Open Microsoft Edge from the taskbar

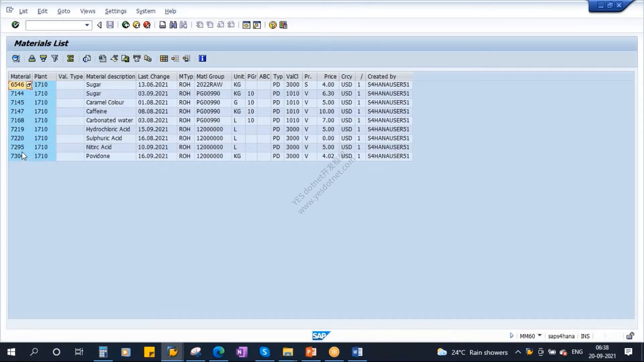click(x=219, y=352)
